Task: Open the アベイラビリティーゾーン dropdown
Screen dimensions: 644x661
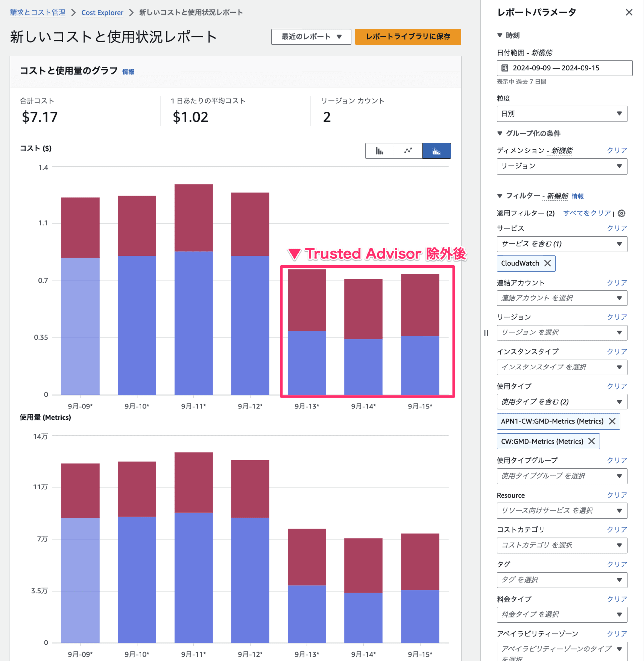Action: pyautogui.click(x=562, y=651)
